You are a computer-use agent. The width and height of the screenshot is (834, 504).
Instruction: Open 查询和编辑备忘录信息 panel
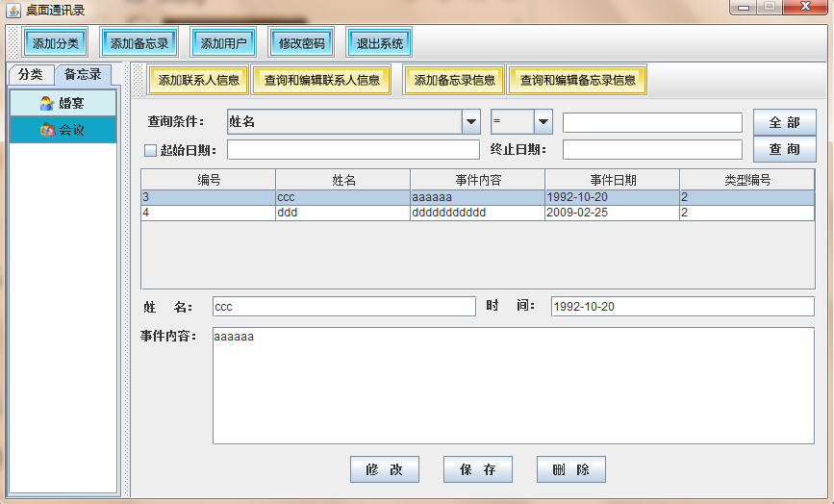(577, 80)
